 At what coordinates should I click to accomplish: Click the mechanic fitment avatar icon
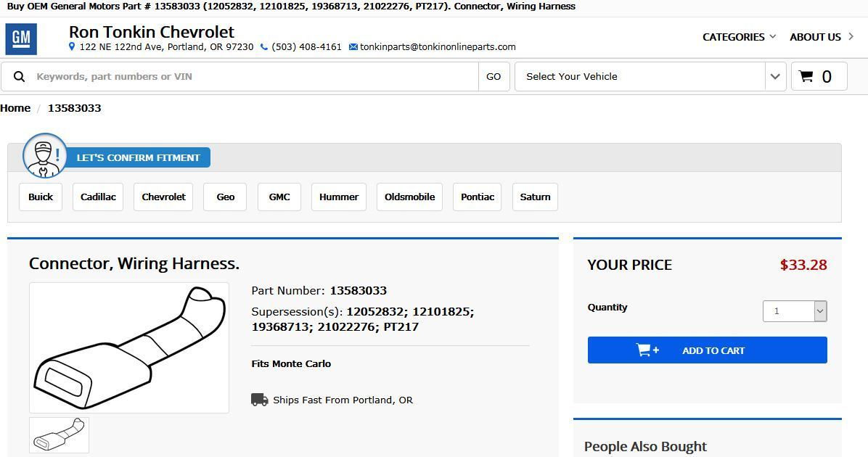45,156
